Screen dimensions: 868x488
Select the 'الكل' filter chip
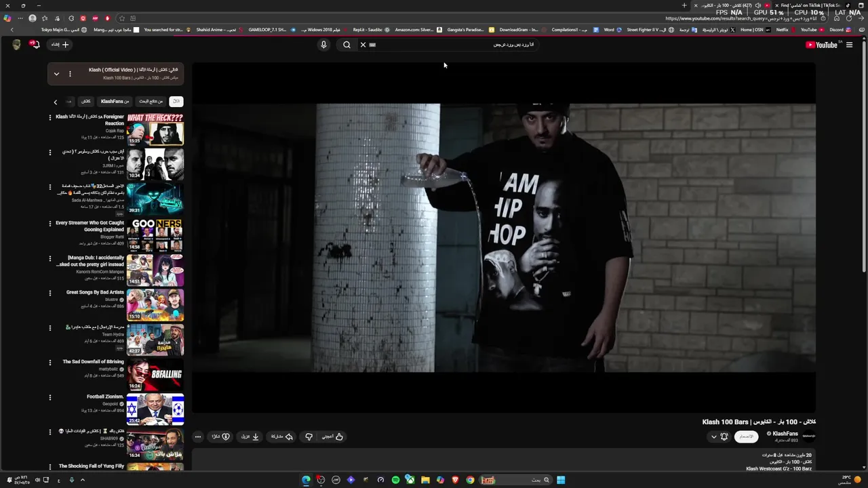click(176, 102)
